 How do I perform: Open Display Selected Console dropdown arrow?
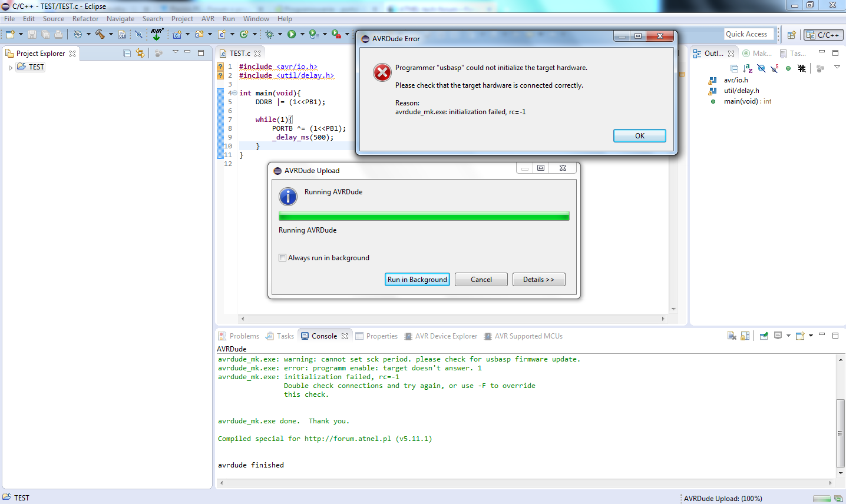(x=788, y=336)
